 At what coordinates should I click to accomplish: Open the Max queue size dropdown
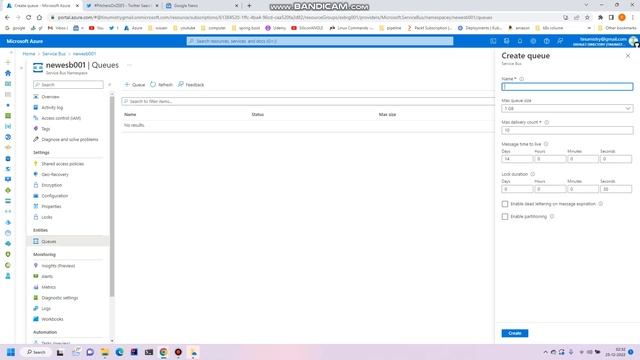(x=567, y=109)
